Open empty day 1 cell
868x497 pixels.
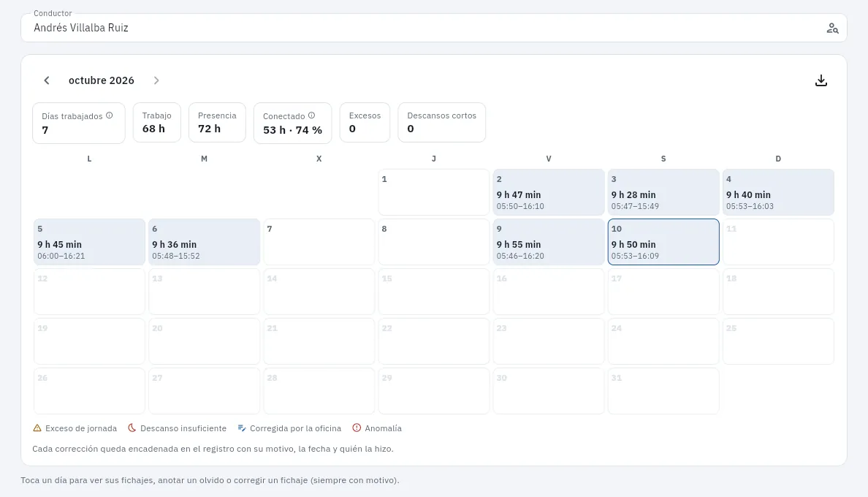point(434,192)
